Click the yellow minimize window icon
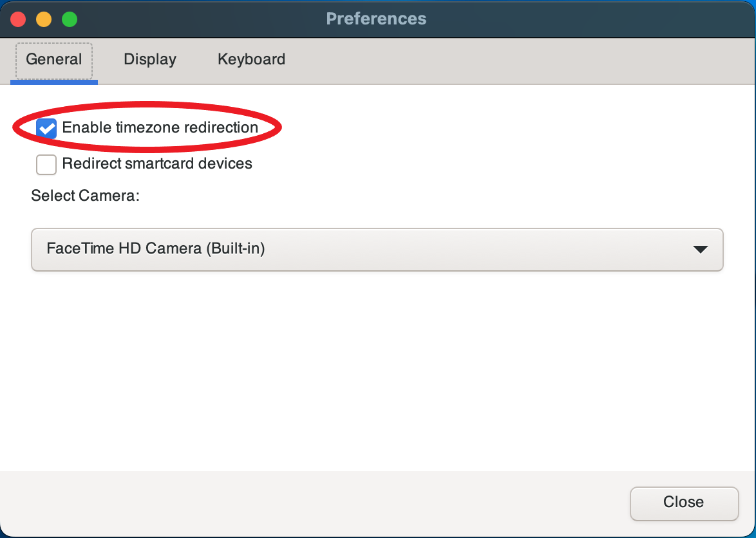The height and width of the screenshot is (538, 756). [44, 19]
